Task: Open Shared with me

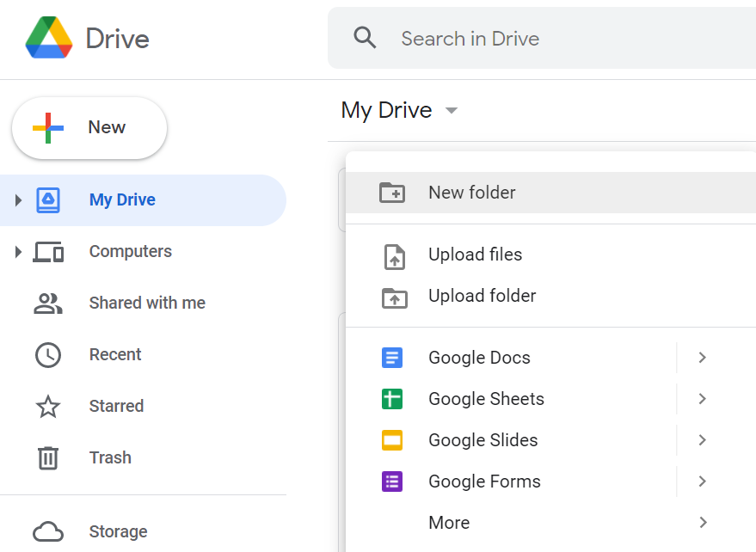Action: click(x=146, y=303)
